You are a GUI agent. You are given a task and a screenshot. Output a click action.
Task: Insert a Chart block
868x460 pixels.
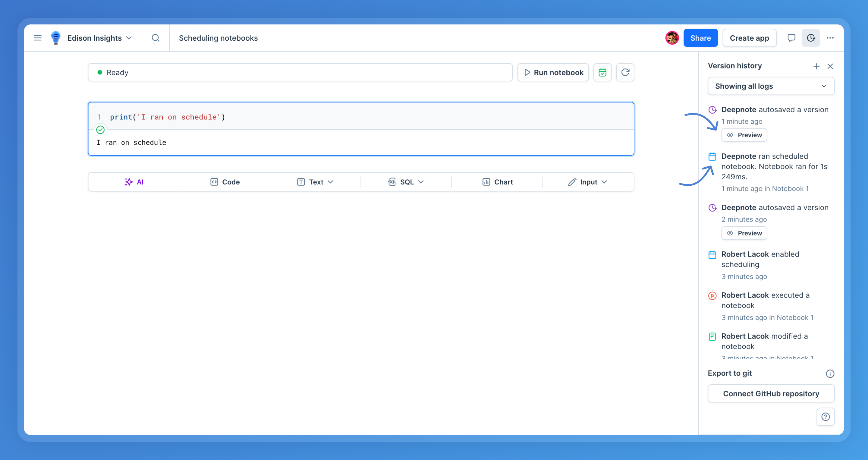(x=497, y=182)
